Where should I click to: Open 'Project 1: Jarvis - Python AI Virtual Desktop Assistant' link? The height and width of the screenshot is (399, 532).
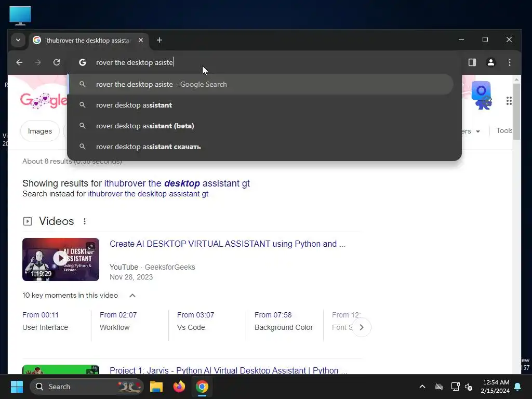tap(229, 370)
